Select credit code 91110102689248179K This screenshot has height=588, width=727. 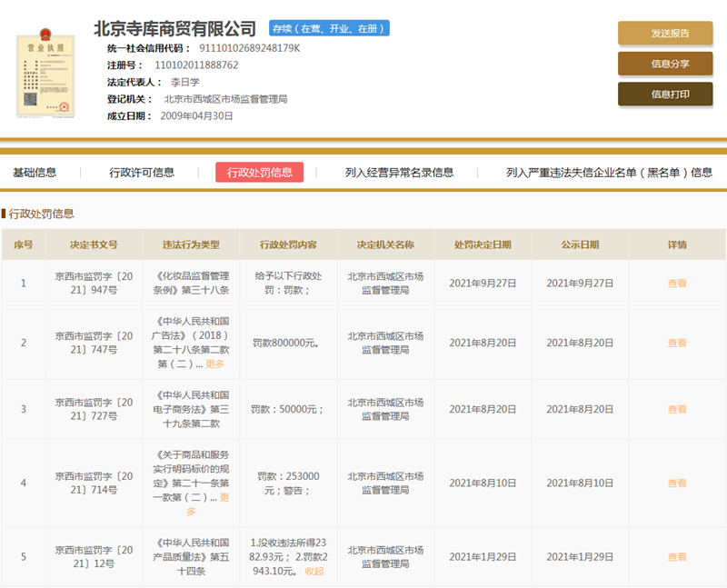click(249, 48)
